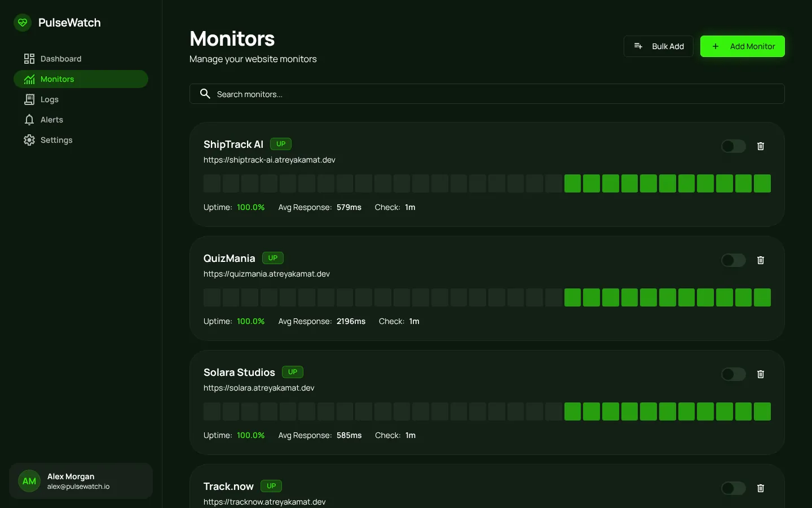Image resolution: width=812 pixels, height=508 pixels.
Task: Click the tracknow.atreyakamat.dev URL
Action: 264,502
